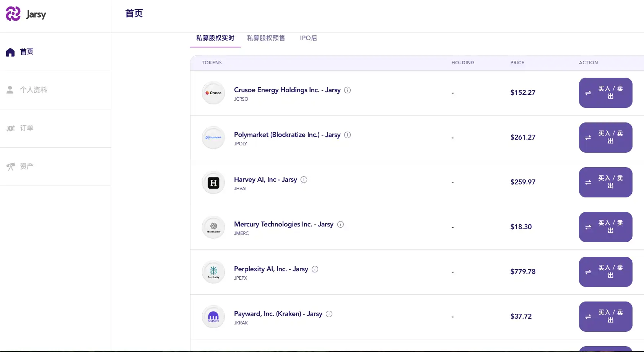Trade Perplexity AI with 买入/卖出 button
Viewport: 644px width, 352px height.
pos(605,272)
